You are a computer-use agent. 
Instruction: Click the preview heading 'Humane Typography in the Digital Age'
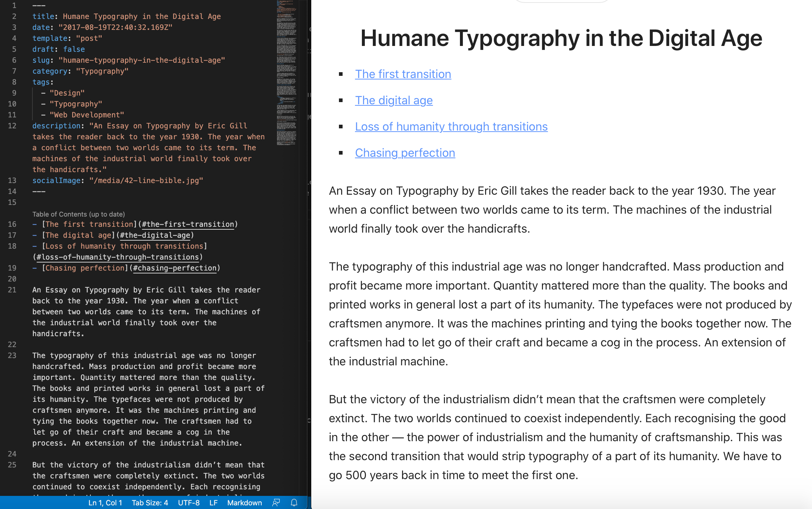tap(561, 38)
